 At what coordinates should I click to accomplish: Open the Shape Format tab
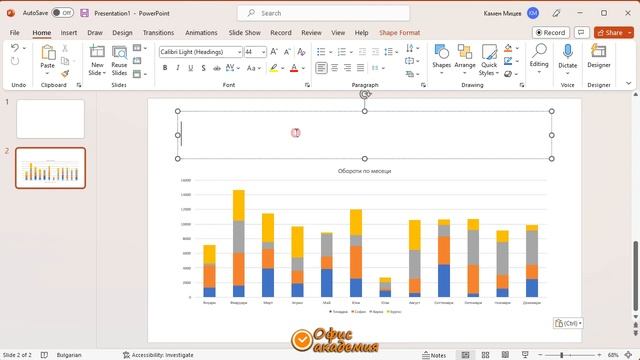[x=400, y=33]
